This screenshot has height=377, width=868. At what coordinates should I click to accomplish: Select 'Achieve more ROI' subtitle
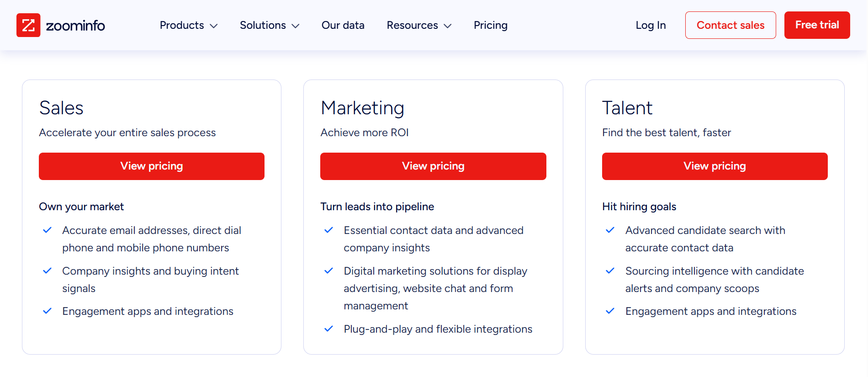pos(365,133)
